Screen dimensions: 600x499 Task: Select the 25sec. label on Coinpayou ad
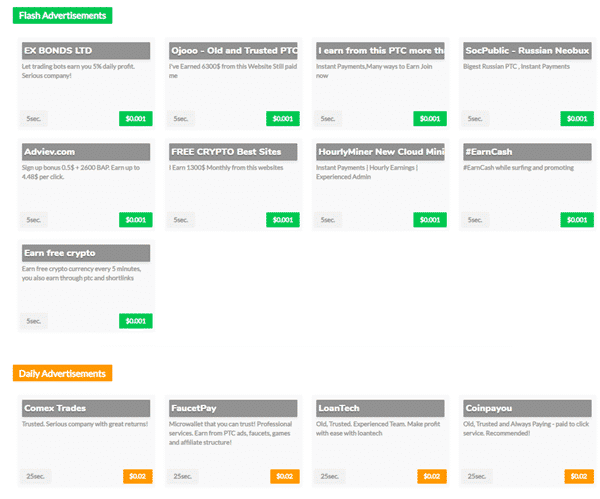tap(477, 476)
